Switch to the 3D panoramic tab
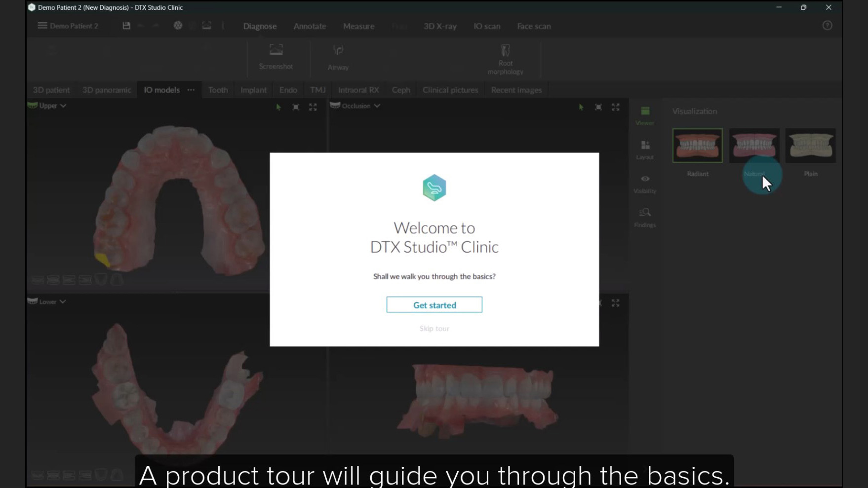Screen dimensions: 868x488 [107, 90]
